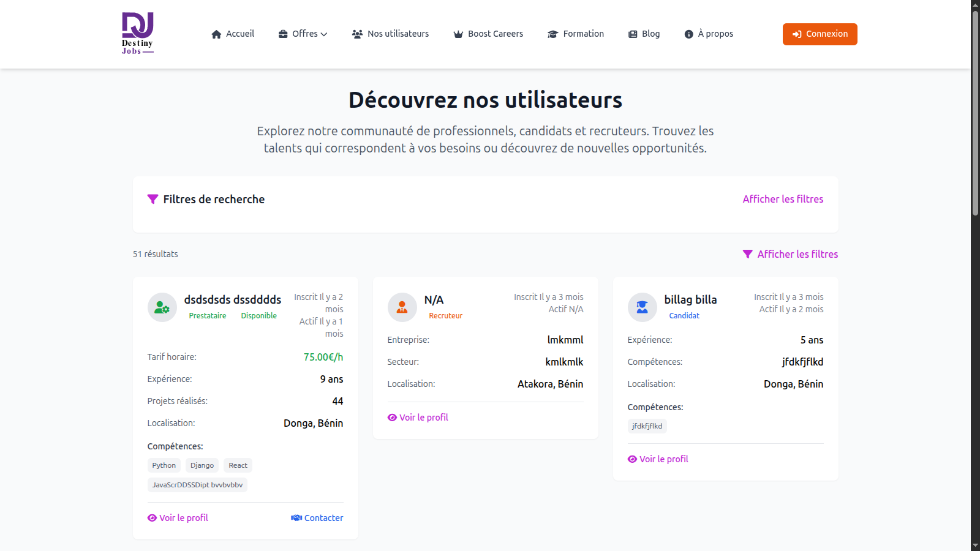Screen dimensions: 980x551
Task: Click the Django skill tag
Action: click(202, 465)
